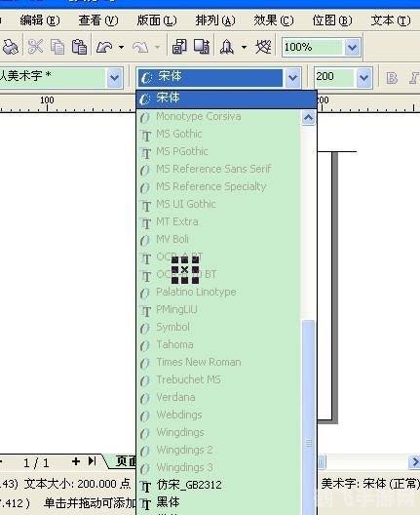Open the 效果(C) Effects menu
The height and width of the screenshot is (515, 420).
pyautogui.click(x=274, y=21)
